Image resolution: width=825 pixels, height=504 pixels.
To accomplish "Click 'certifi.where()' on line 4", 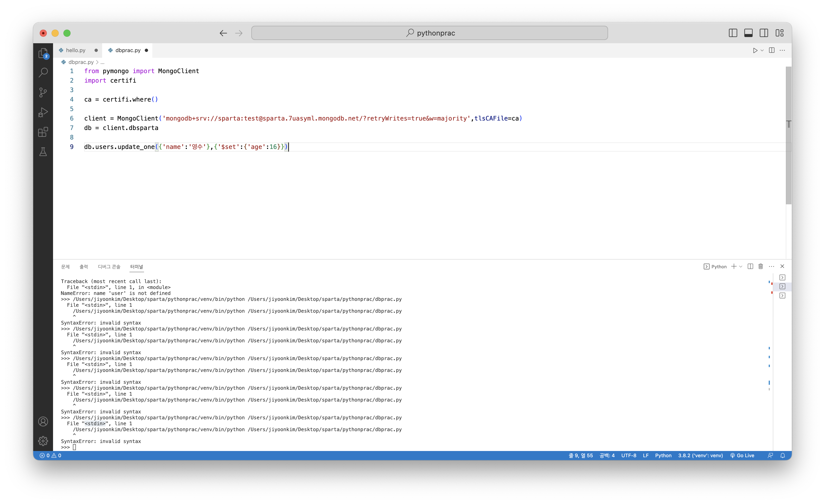I will pos(130,99).
